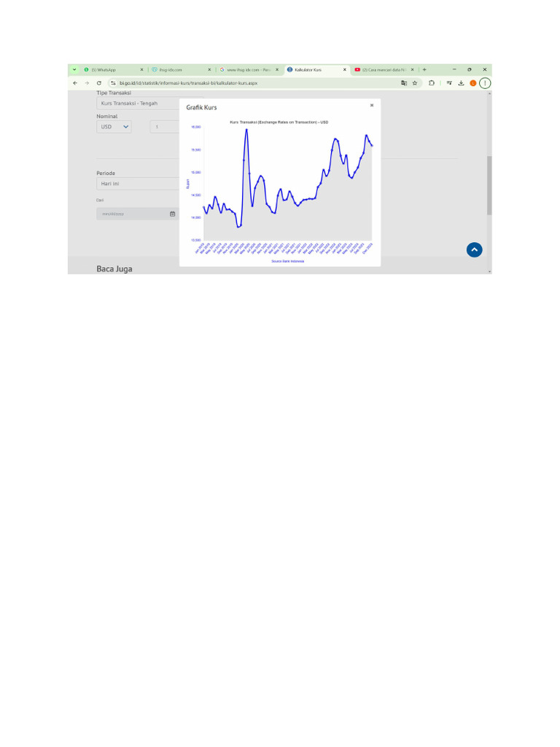The image size is (560, 747).
Task: Bookmark this page with the star icon
Action: [415, 83]
